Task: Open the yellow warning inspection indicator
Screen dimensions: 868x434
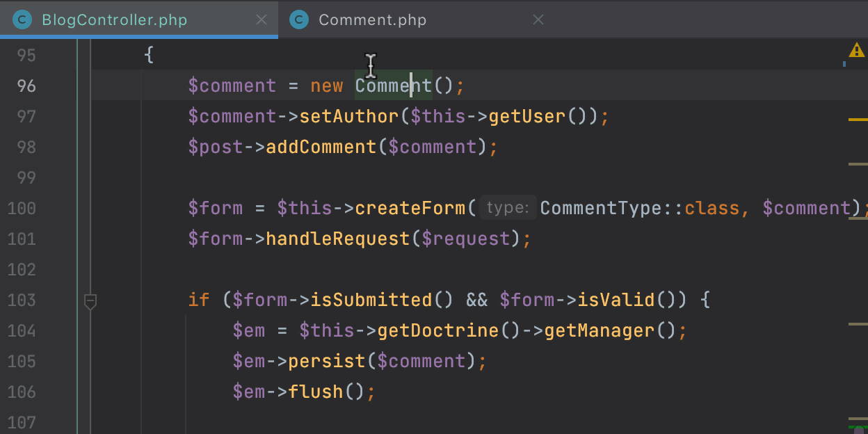Action: tap(855, 51)
